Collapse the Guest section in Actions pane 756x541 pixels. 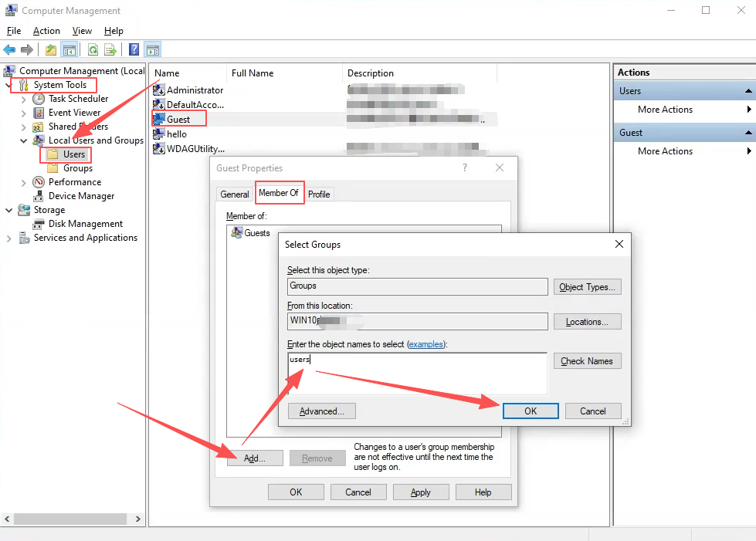(748, 133)
